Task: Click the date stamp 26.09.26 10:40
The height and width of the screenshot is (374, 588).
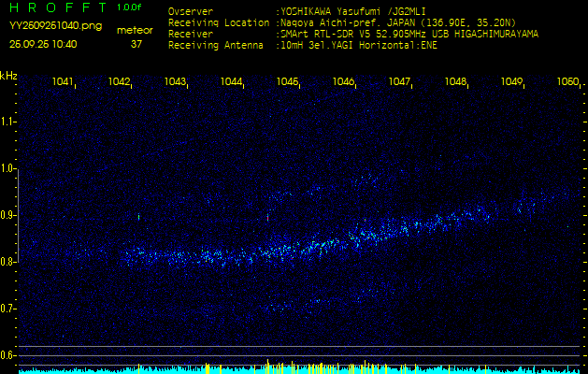Action: click(43, 44)
